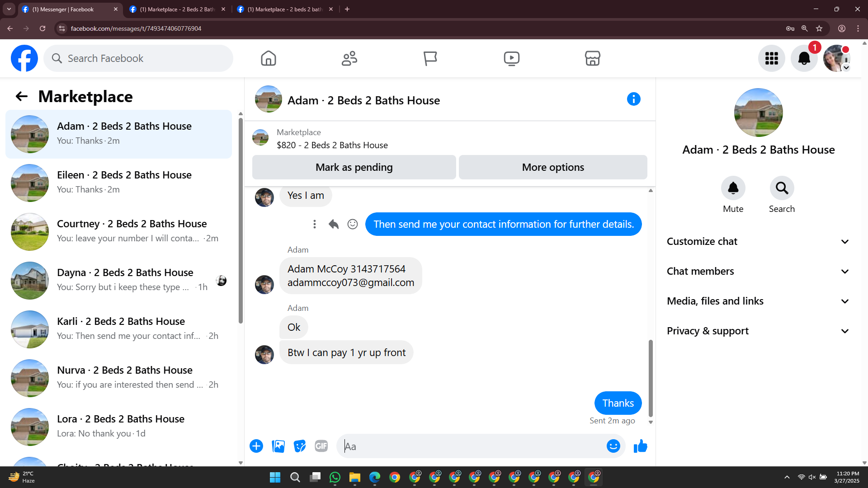868x488 pixels.
Task: Open Eileen's 2 Beds 2 Baths conversation
Action: pos(118,183)
